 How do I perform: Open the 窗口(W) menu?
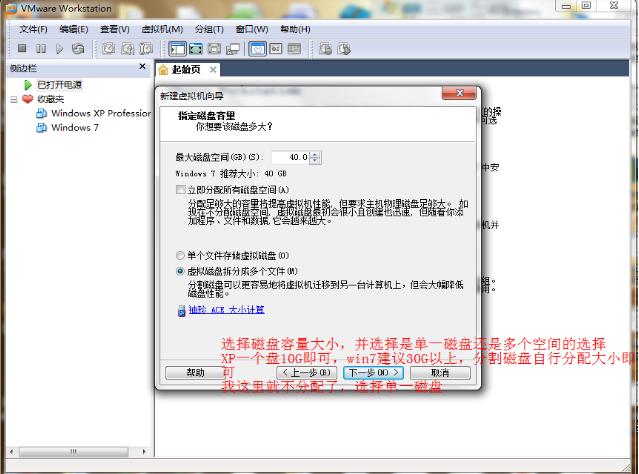[x=252, y=29]
